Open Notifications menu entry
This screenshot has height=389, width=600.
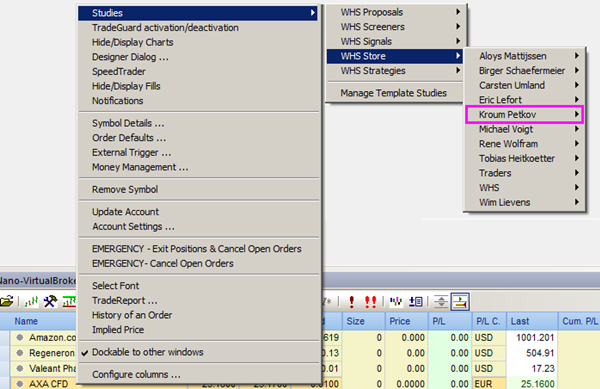(x=199, y=101)
